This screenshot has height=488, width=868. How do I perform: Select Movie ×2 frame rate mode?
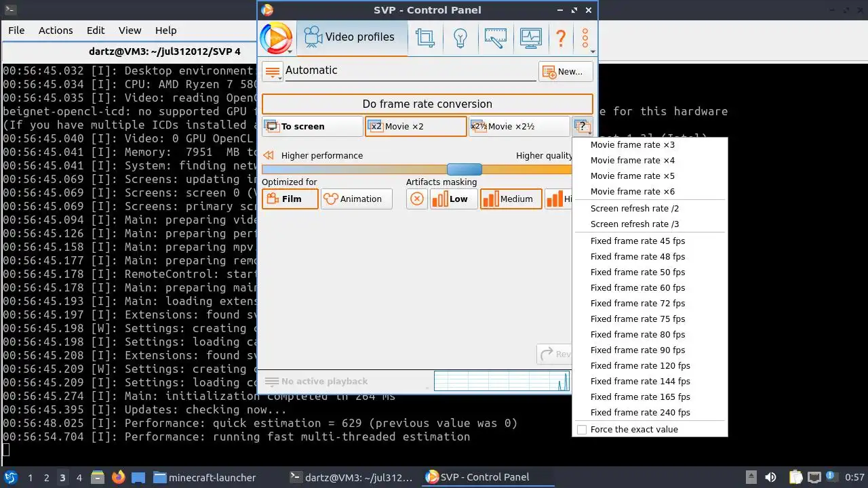pos(416,126)
